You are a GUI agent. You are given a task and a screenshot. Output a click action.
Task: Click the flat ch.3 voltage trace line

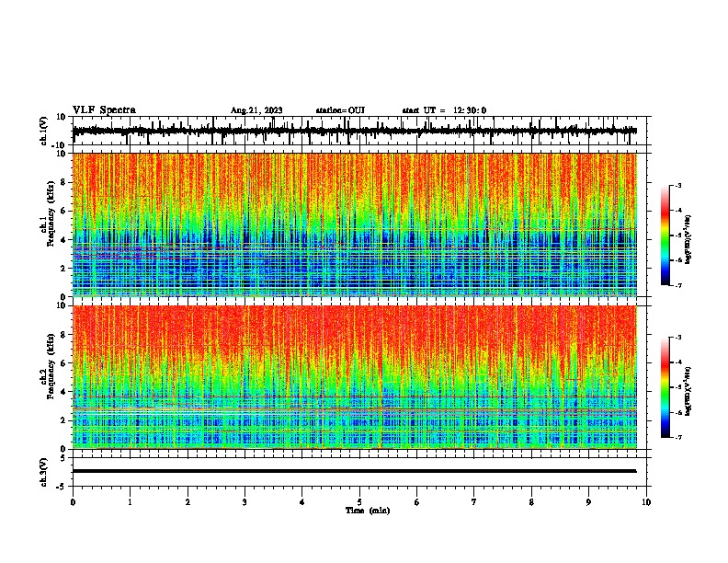(x=355, y=471)
